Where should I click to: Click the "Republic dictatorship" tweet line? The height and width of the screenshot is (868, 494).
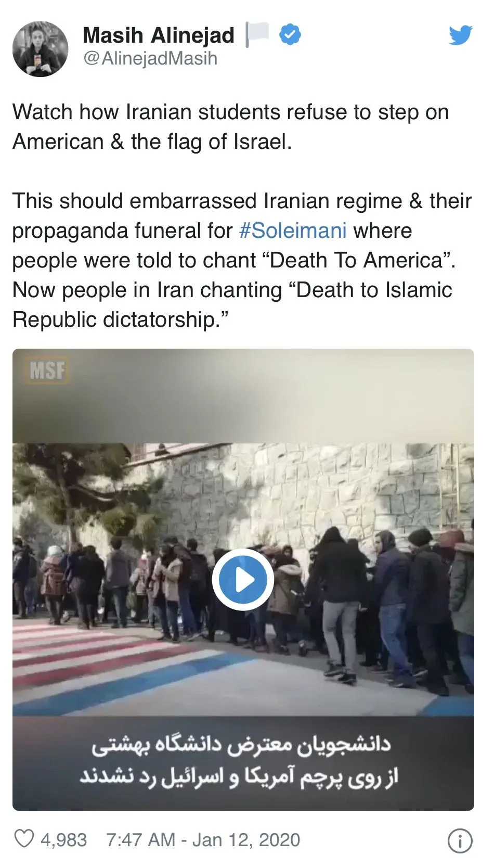[121, 320]
